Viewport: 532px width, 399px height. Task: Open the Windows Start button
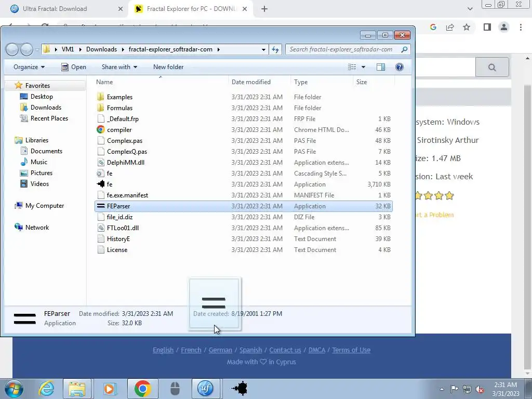click(x=14, y=389)
